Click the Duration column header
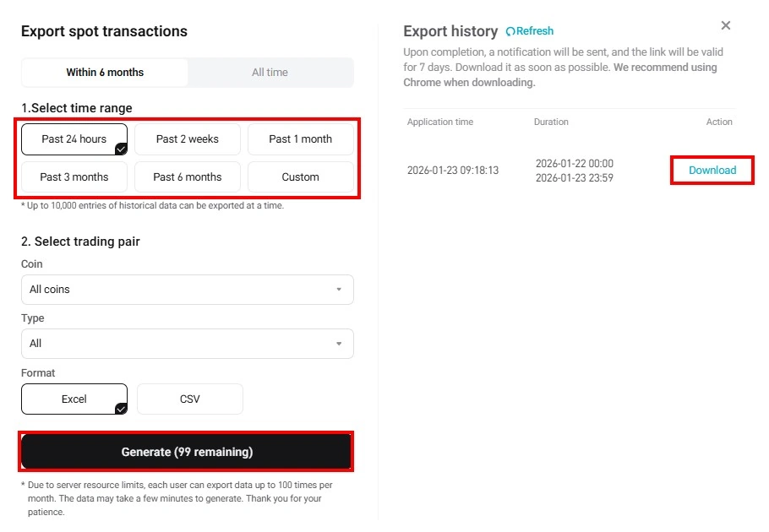 tap(551, 122)
